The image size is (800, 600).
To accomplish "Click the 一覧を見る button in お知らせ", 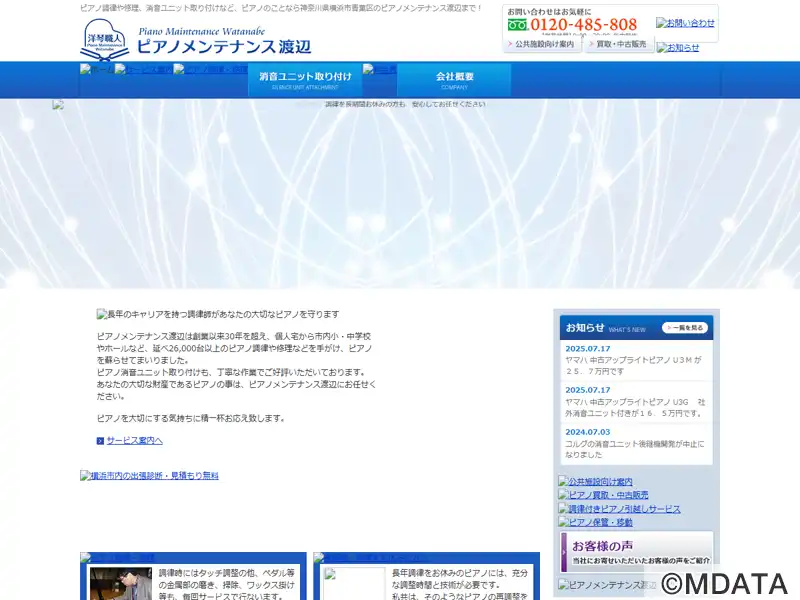I will point(685,327).
